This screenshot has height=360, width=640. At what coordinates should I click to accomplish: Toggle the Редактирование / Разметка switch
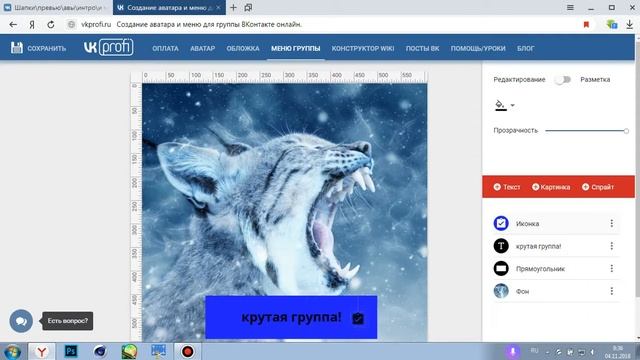pos(563,80)
